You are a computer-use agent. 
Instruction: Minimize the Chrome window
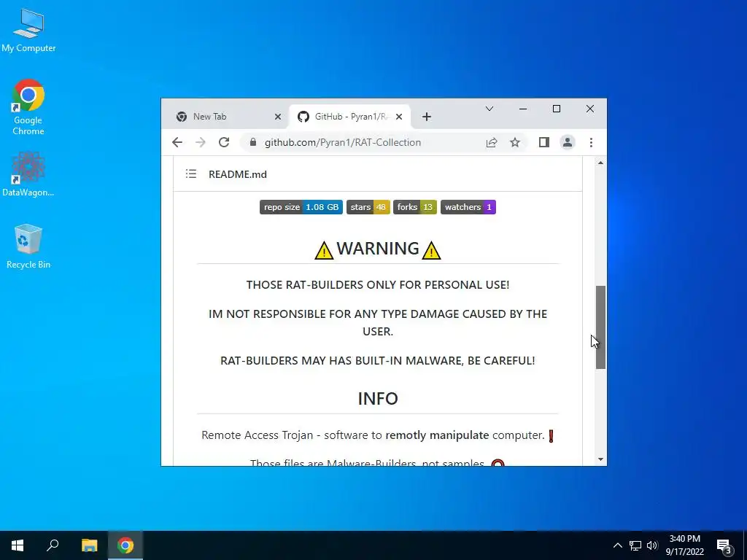point(523,109)
